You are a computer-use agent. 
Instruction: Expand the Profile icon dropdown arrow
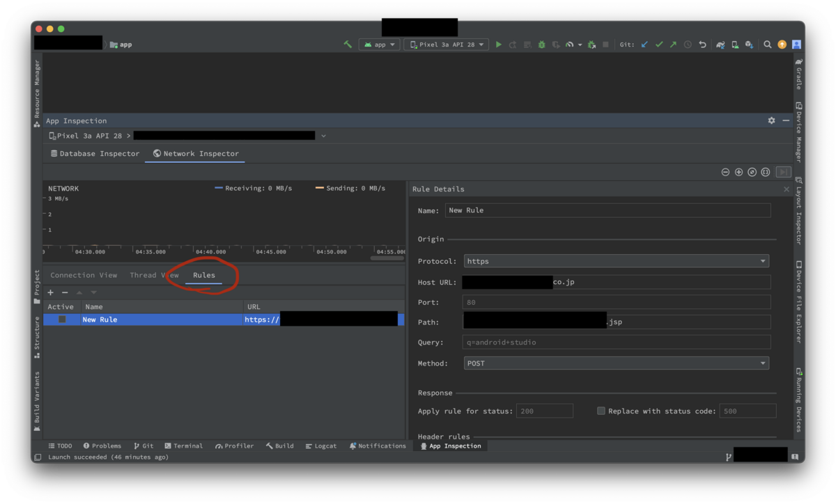[580, 45]
